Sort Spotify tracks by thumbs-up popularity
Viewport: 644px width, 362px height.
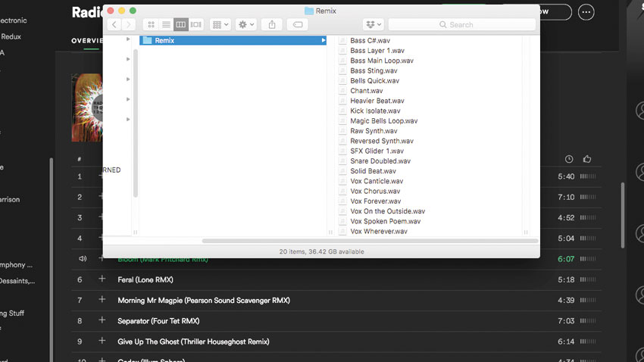pos(587,159)
